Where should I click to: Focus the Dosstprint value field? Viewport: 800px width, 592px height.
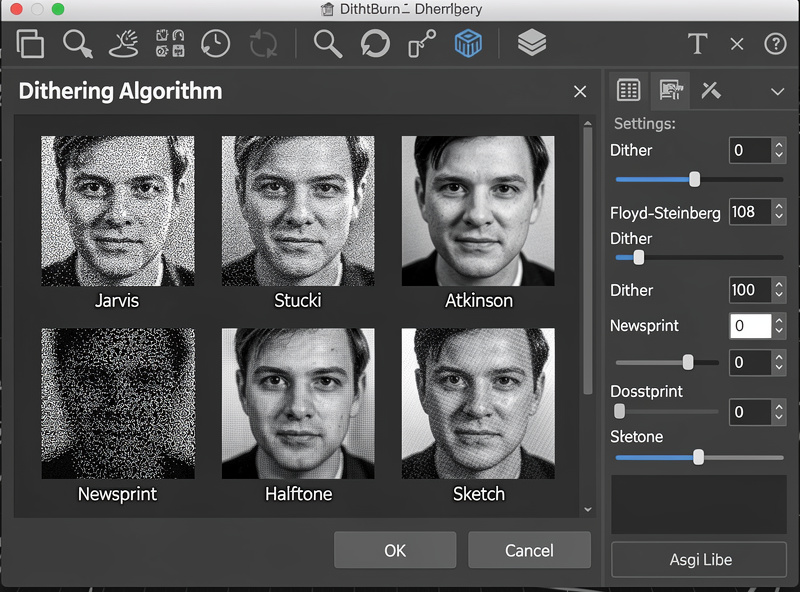749,412
